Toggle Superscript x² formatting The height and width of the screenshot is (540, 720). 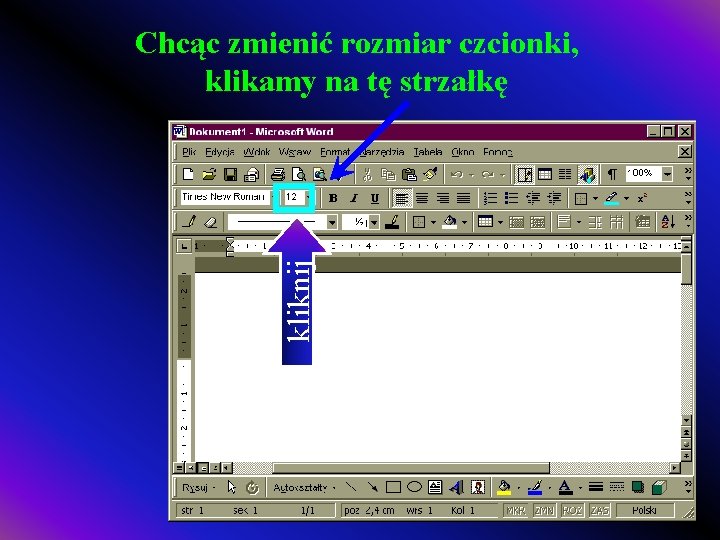641,198
